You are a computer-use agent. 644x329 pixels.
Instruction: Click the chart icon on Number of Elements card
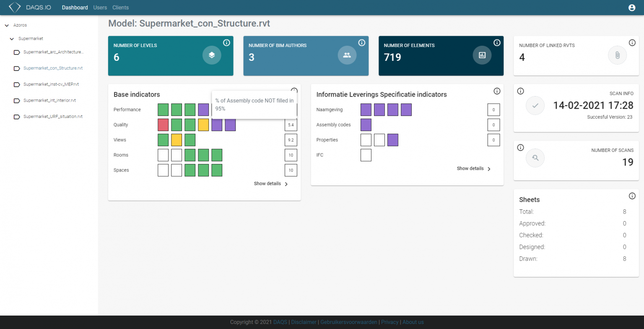482,55
